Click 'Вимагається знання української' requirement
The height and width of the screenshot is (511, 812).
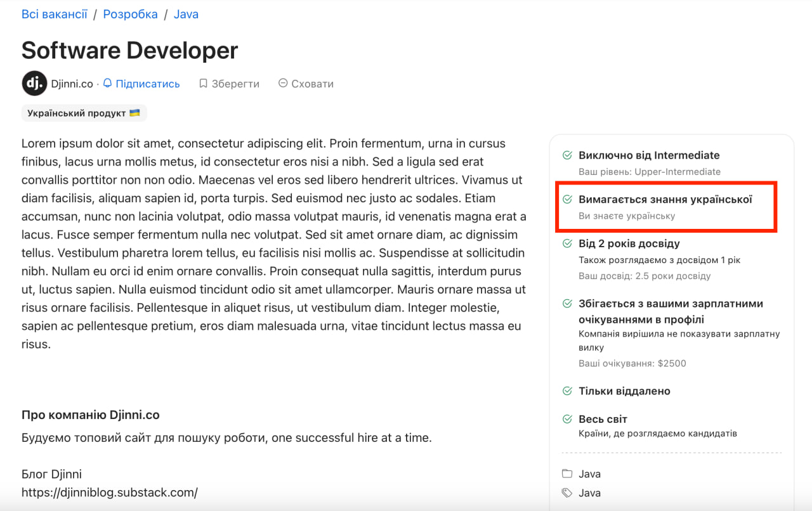665,200
